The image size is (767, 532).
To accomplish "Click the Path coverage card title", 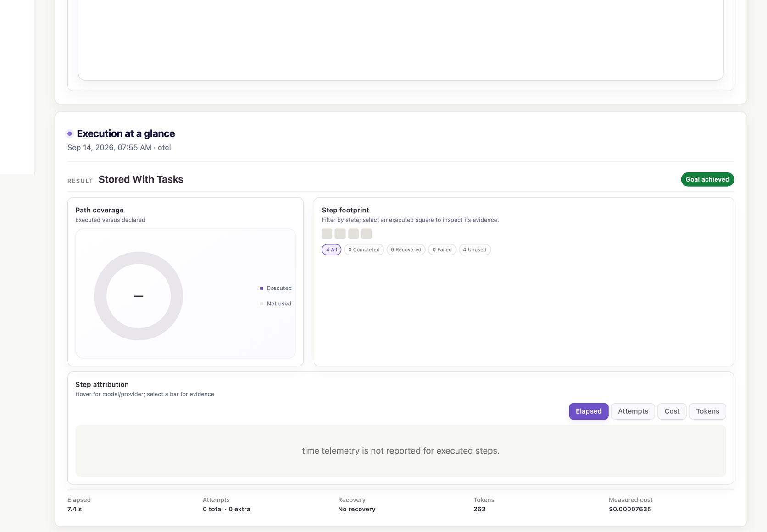I will coord(100,210).
